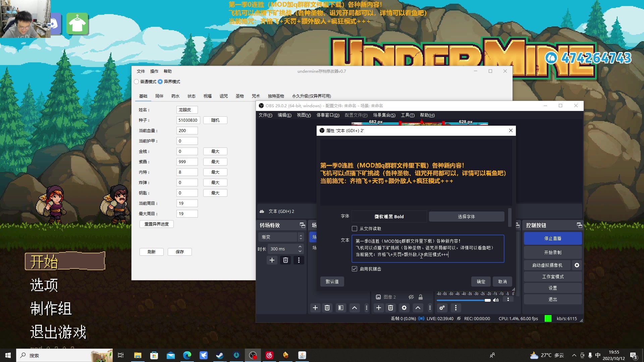The image size is (644, 362).
Task: Open OBS Studio taskbar icon
Action: [x=253, y=355]
